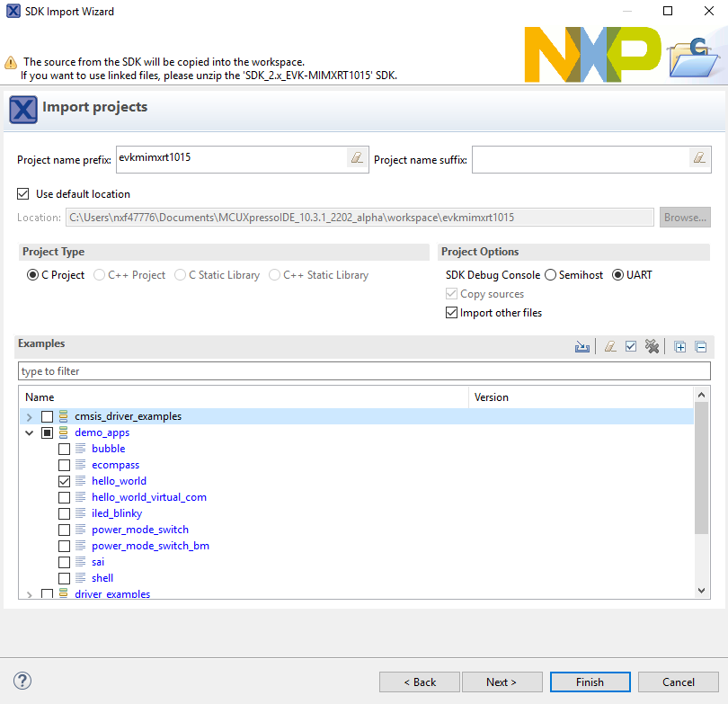Clear the Project name suffix field
Image resolution: width=728 pixels, height=704 pixels.
point(699,158)
